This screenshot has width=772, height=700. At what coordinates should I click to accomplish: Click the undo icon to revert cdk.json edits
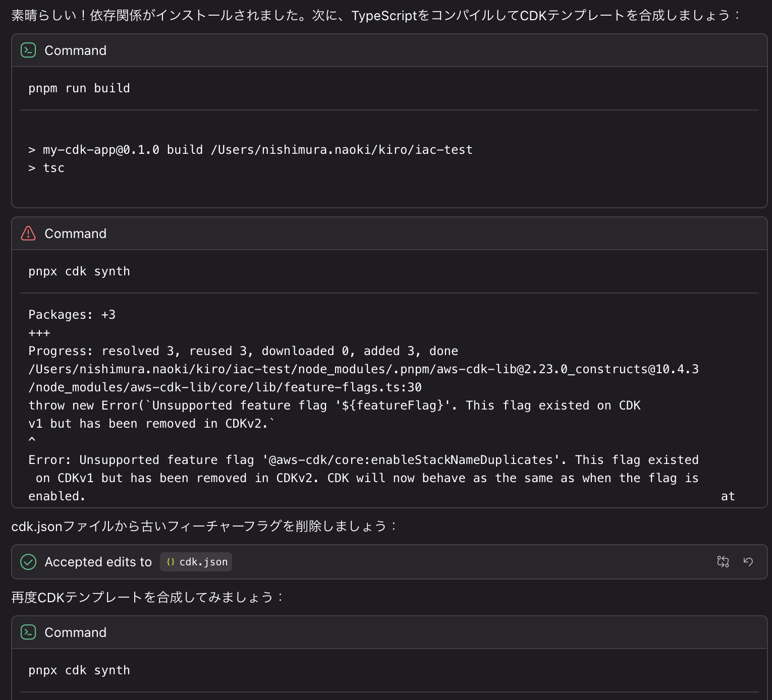point(749,561)
